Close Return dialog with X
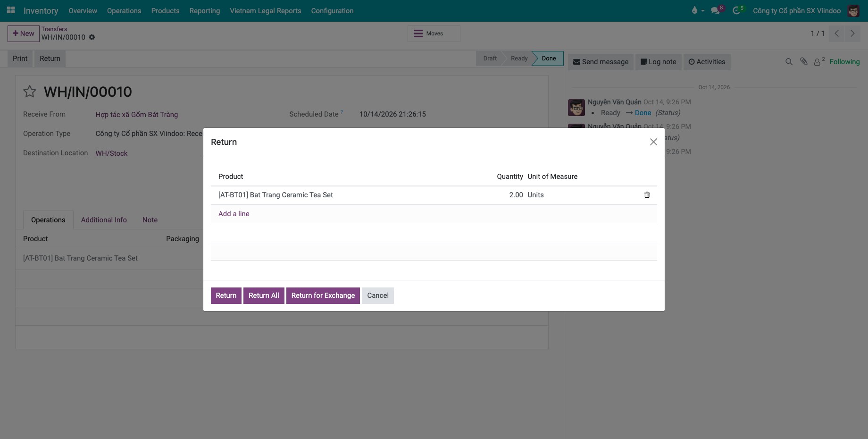This screenshot has width=868, height=439. (x=653, y=142)
